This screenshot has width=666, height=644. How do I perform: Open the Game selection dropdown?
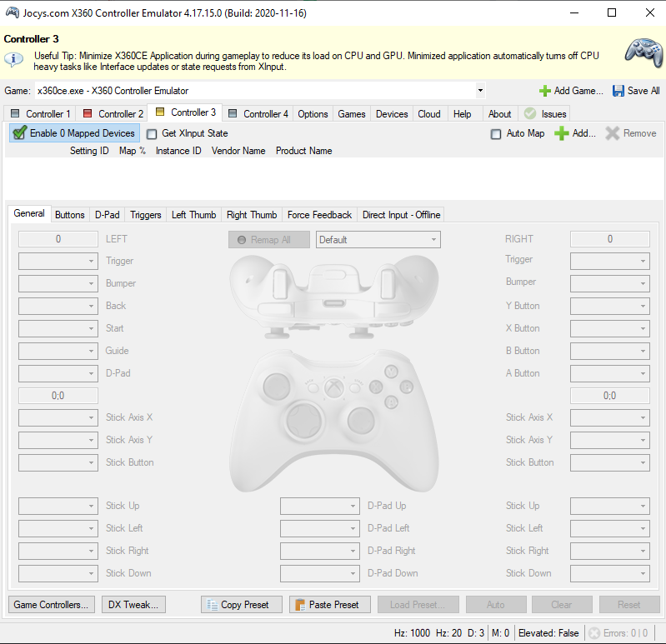click(x=480, y=91)
